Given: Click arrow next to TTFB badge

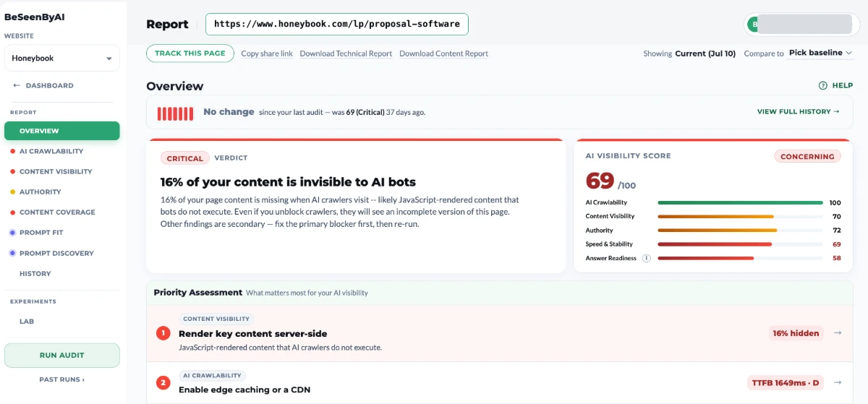Looking at the screenshot, I should tap(838, 382).
